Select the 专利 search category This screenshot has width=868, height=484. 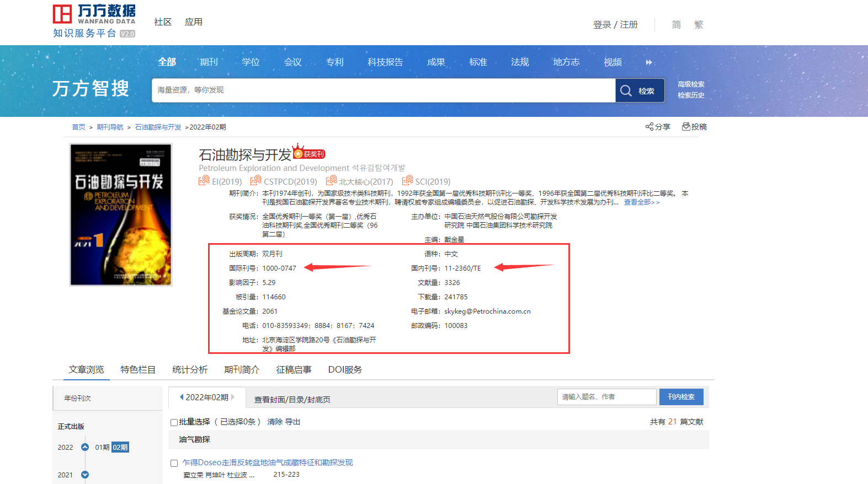point(334,62)
